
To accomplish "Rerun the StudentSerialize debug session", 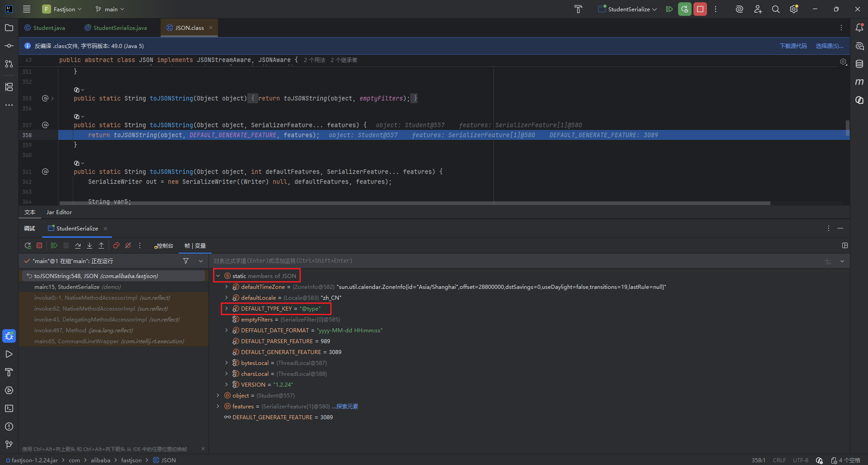I will 28,245.
